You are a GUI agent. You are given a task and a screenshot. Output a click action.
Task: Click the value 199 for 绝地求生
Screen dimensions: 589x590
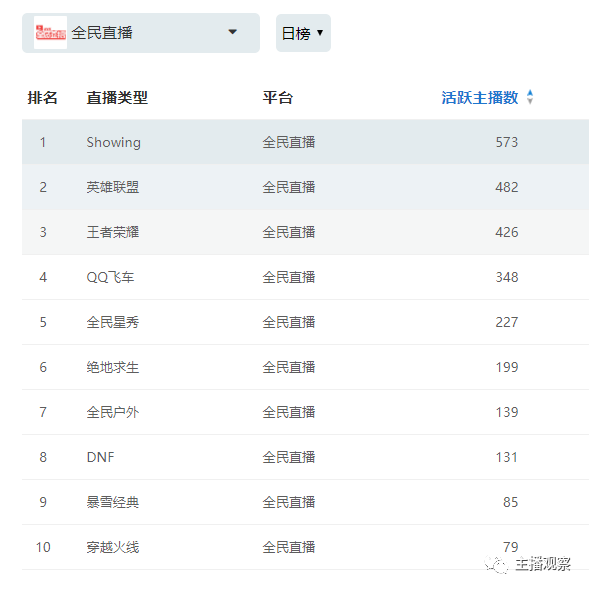(507, 367)
